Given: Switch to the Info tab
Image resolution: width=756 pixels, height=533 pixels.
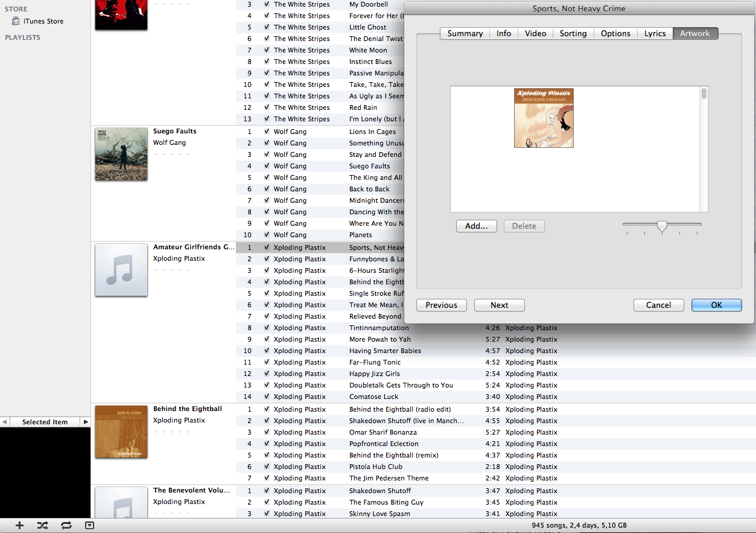Looking at the screenshot, I should (504, 34).
